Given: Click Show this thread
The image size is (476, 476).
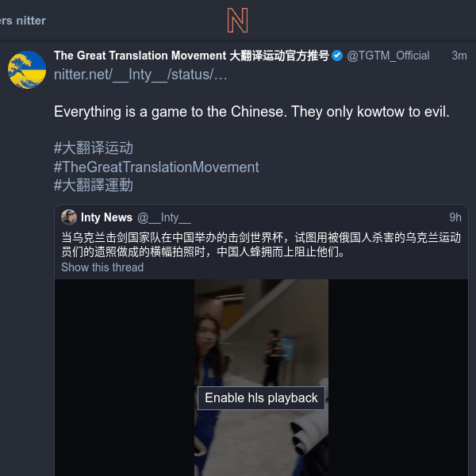Looking at the screenshot, I should [102, 267].
